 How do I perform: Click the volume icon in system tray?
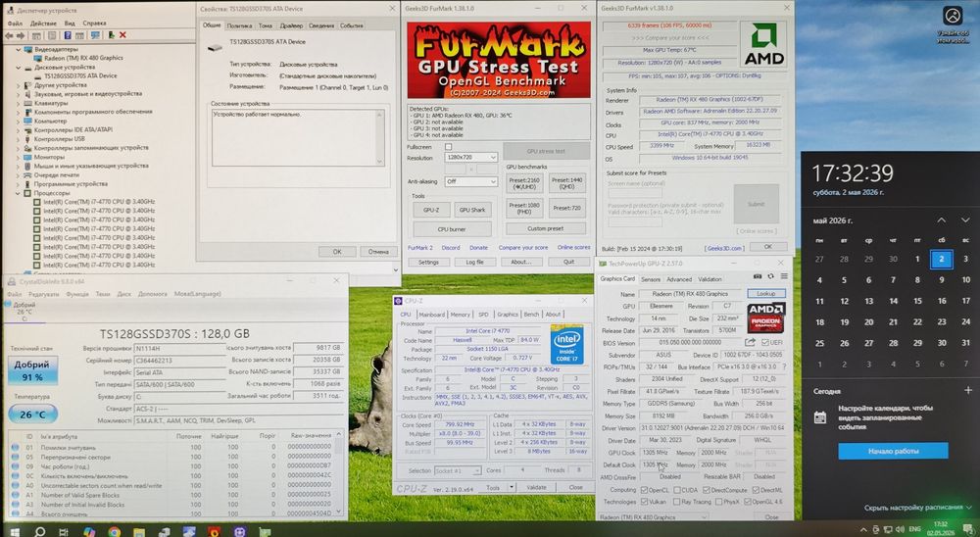[x=900, y=529]
